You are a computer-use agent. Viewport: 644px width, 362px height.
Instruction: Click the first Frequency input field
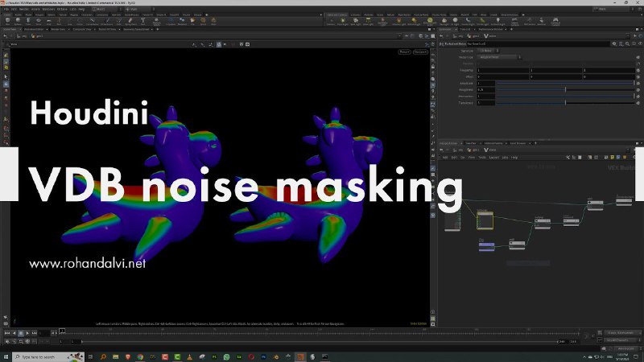click(x=502, y=70)
